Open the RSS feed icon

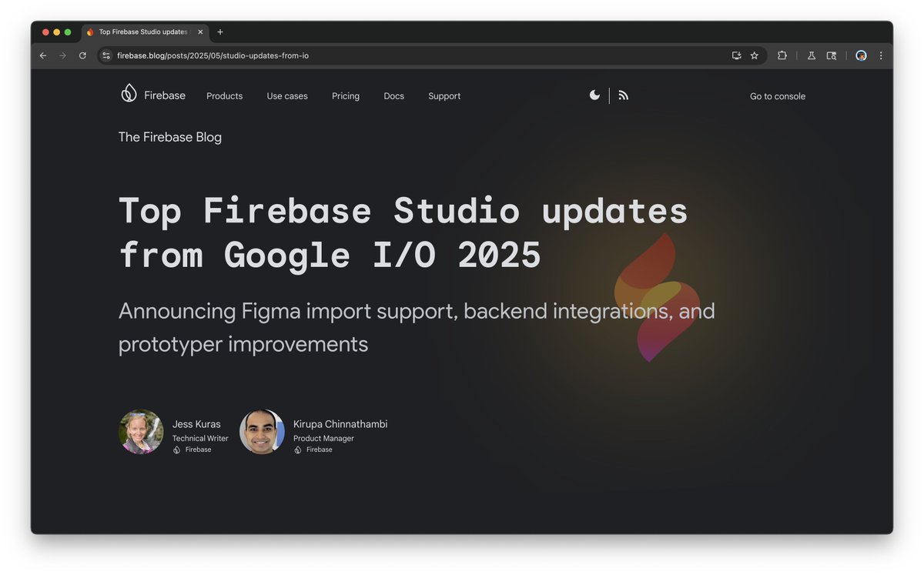tap(624, 95)
